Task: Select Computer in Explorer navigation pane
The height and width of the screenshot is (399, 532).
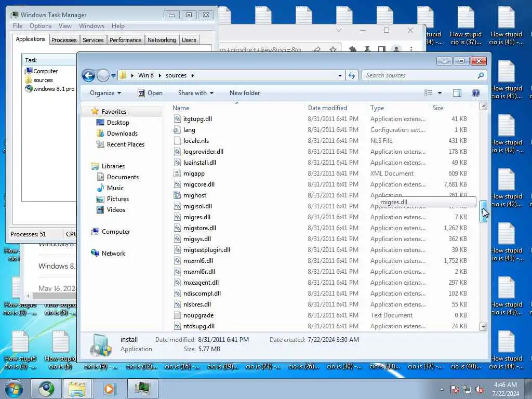Action: [116, 232]
